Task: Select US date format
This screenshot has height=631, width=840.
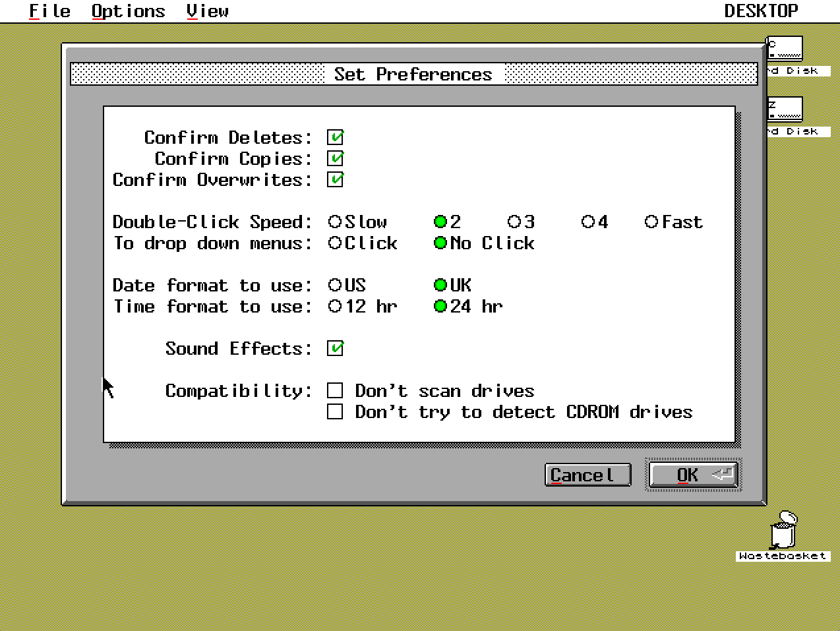Action: pos(347,285)
